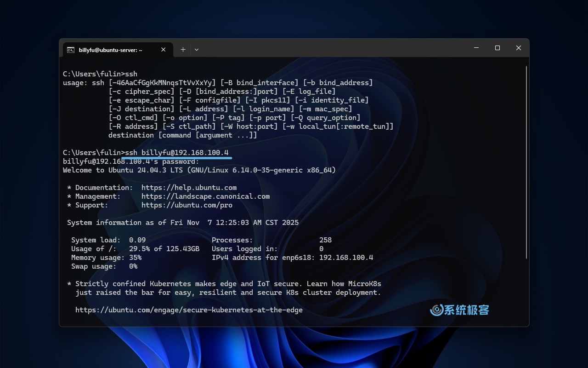Open the new tab dropdown chevron

click(197, 49)
